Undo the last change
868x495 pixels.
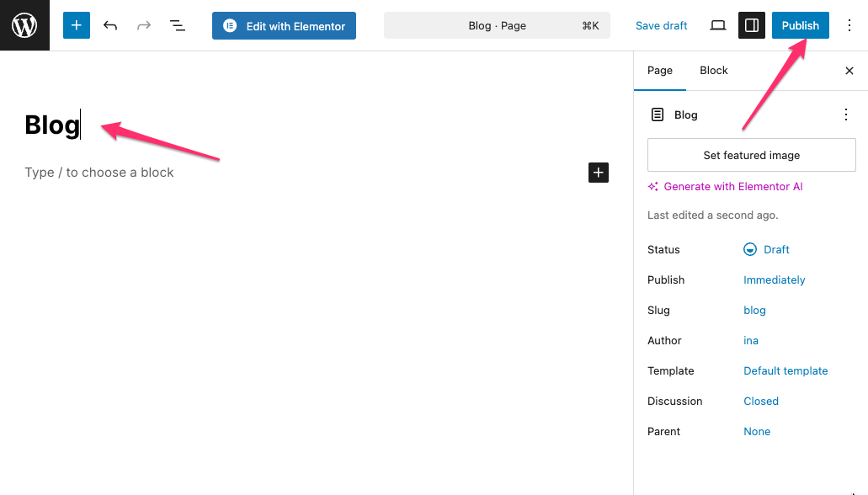110,25
